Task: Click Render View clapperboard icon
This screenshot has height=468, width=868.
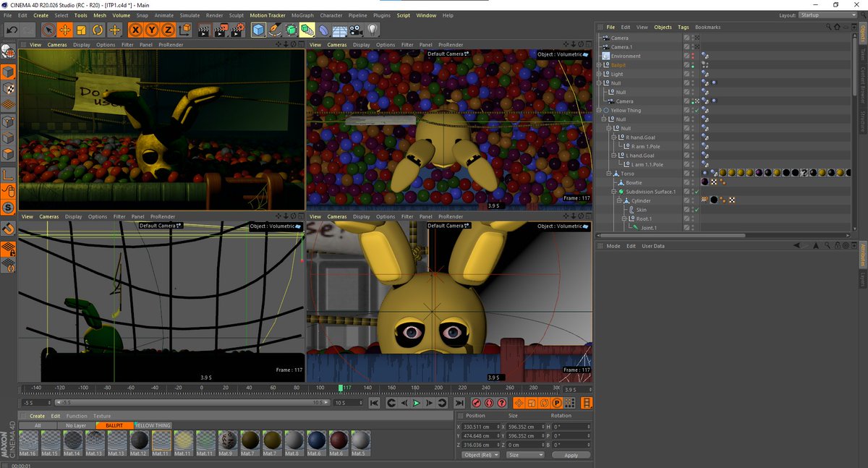Action: (204, 30)
